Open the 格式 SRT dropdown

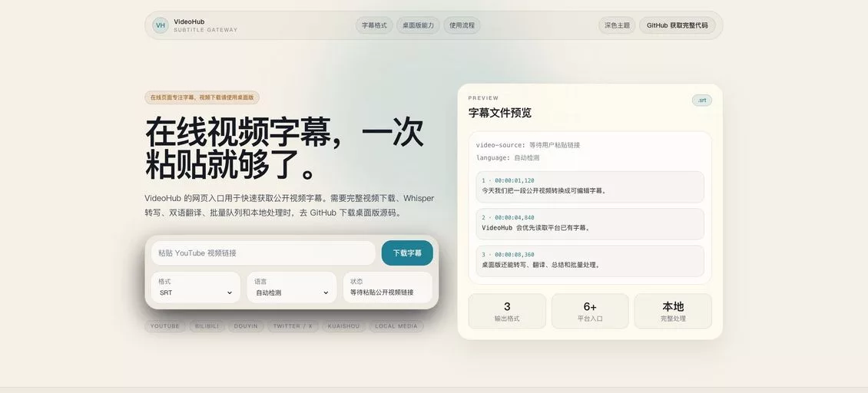195,287
